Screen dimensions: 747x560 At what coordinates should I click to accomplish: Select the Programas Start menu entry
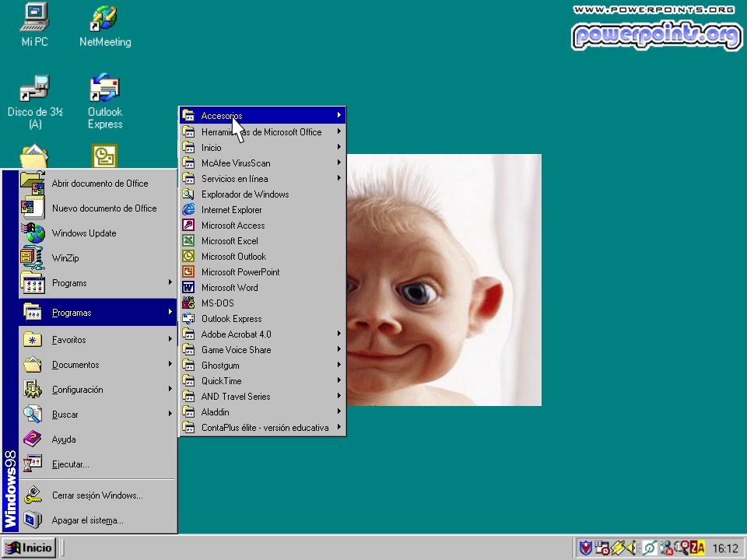(98, 313)
